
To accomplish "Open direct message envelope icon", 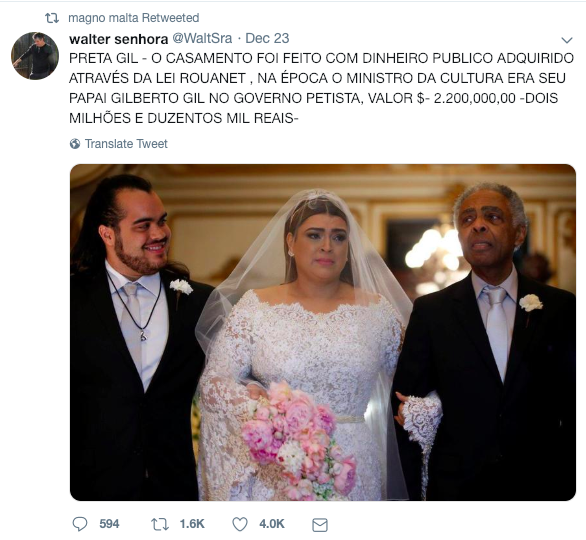I will coord(320,525).
